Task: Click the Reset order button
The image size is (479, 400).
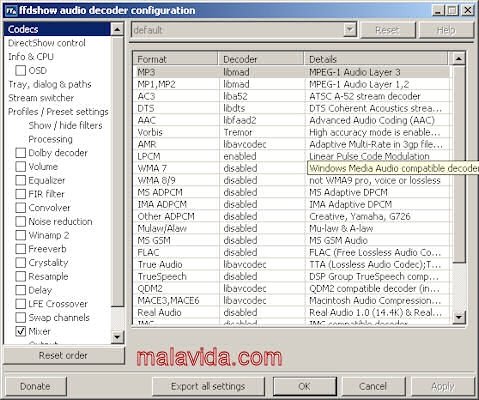Action: pos(63,355)
